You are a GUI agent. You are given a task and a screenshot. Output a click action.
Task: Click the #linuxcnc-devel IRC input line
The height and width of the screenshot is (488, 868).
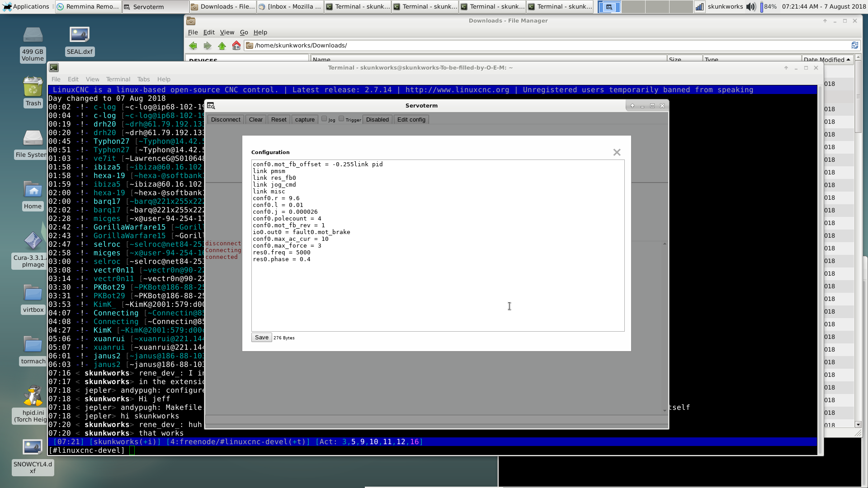[x=433, y=450]
